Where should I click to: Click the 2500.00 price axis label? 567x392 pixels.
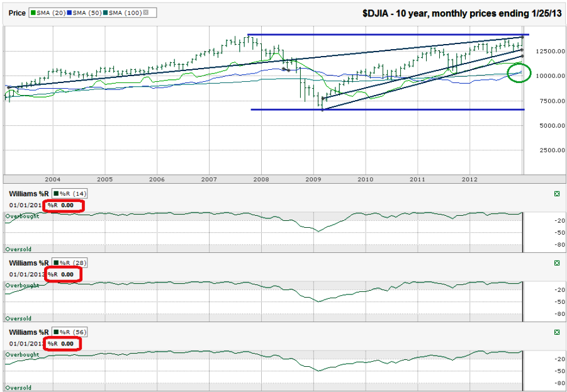click(x=552, y=150)
